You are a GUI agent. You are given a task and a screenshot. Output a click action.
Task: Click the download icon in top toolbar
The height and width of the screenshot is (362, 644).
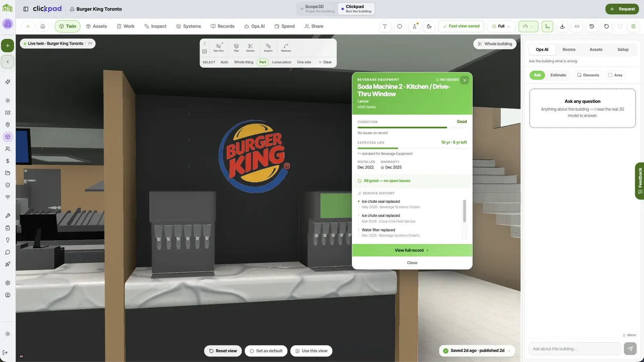(x=562, y=26)
